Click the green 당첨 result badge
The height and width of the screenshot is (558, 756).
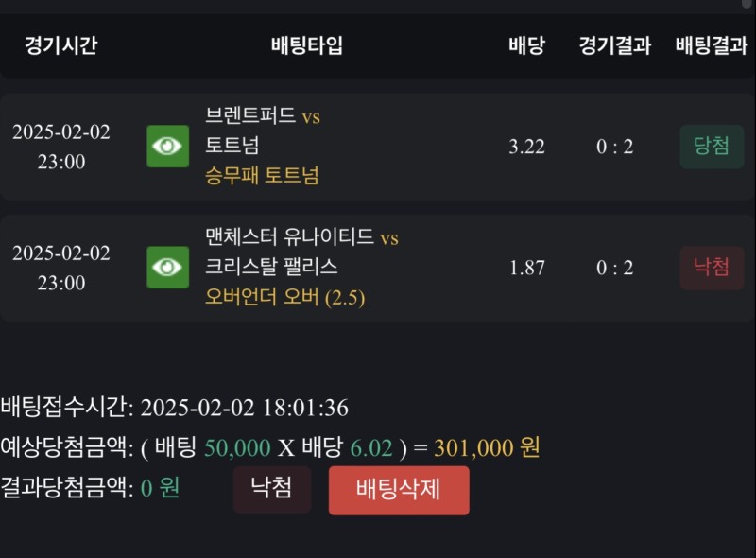tap(711, 147)
